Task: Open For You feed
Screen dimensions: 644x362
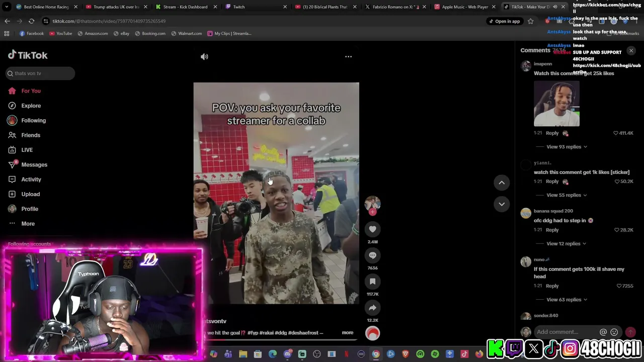Action: (x=31, y=91)
